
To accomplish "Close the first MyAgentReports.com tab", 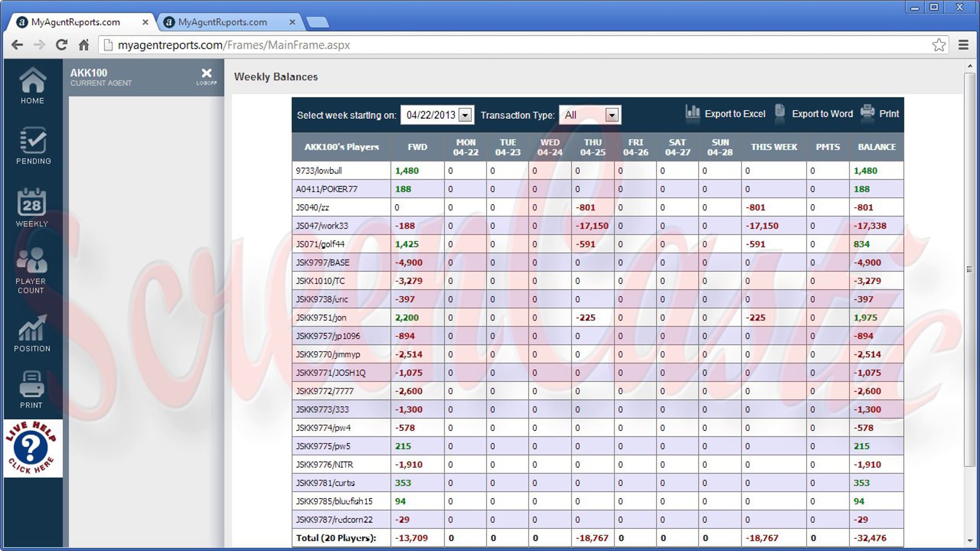I will click(145, 22).
